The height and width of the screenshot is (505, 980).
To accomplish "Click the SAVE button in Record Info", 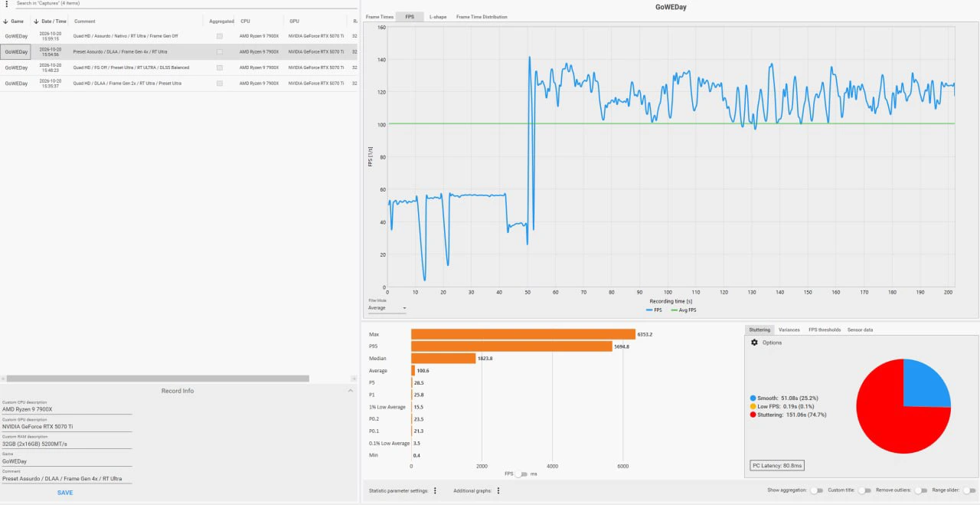I will pyautogui.click(x=65, y=493).
